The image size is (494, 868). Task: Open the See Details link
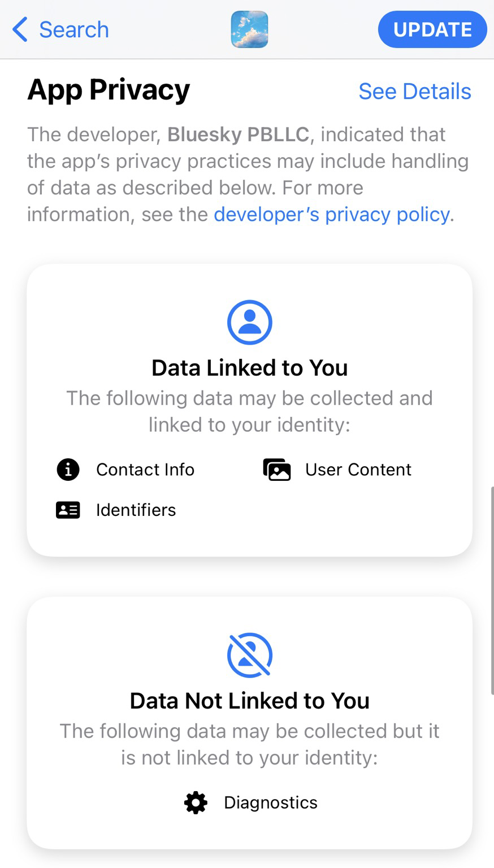coord(414,92)
